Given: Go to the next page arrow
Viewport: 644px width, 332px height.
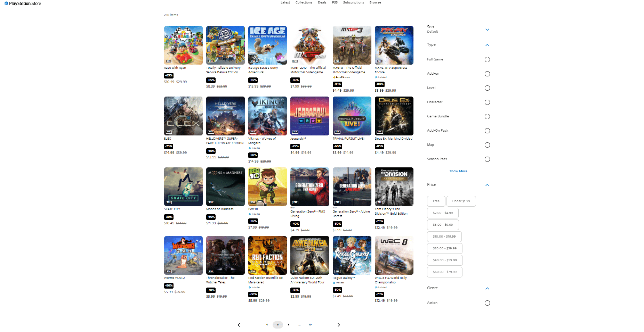Looking at the screenshot, I should coord(339,325).
